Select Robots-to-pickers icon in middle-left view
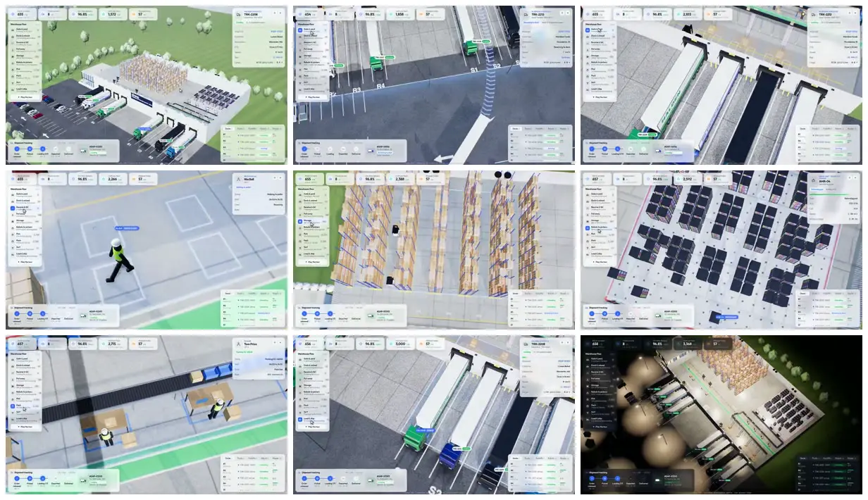 (x=13, y=227)
